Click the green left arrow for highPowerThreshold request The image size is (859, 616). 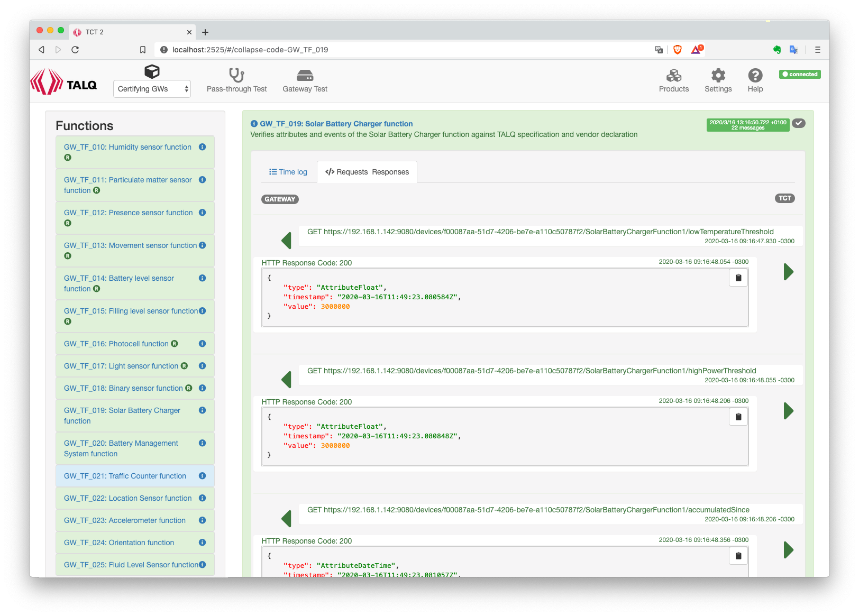[x=286, y=380]
